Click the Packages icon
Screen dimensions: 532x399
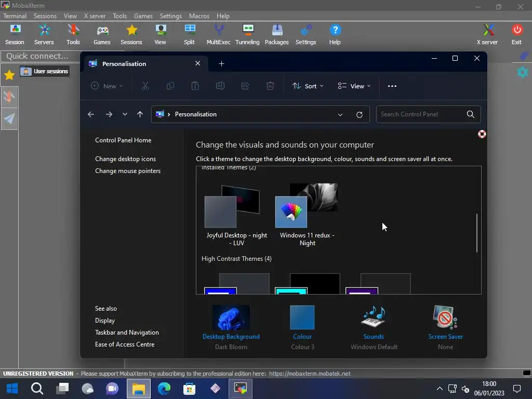click(x=277, y=35)
